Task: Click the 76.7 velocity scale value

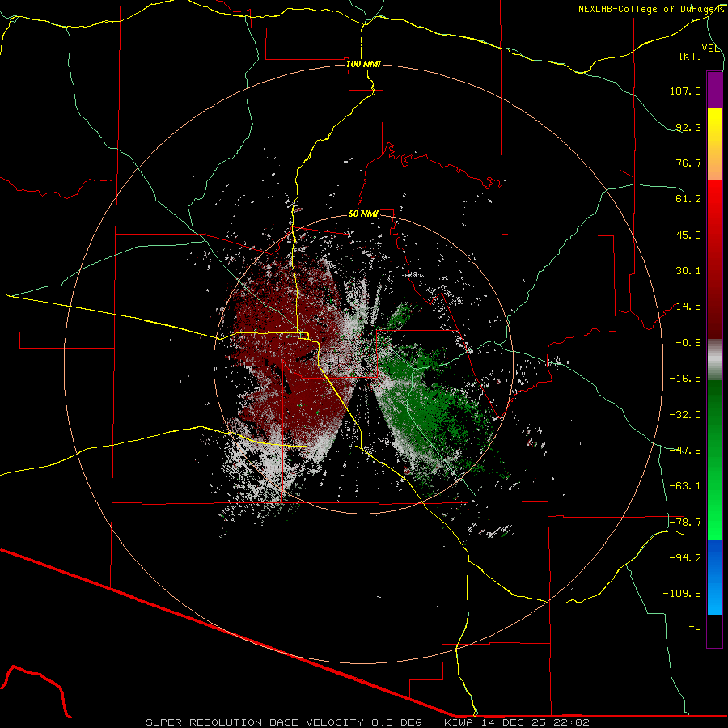Action: [x=688, y=163]
